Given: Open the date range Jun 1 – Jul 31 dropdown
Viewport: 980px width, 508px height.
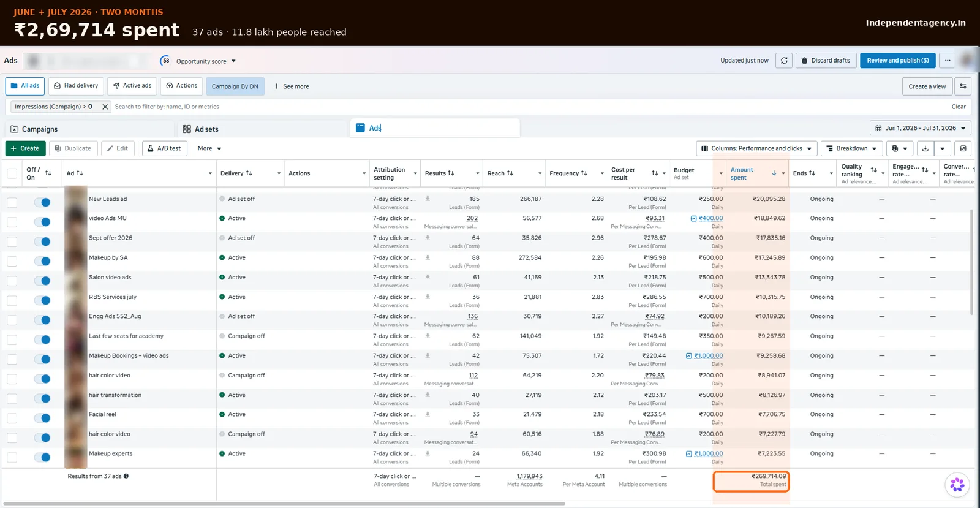Looking at the screenshot, I should (x=921, y=128).
